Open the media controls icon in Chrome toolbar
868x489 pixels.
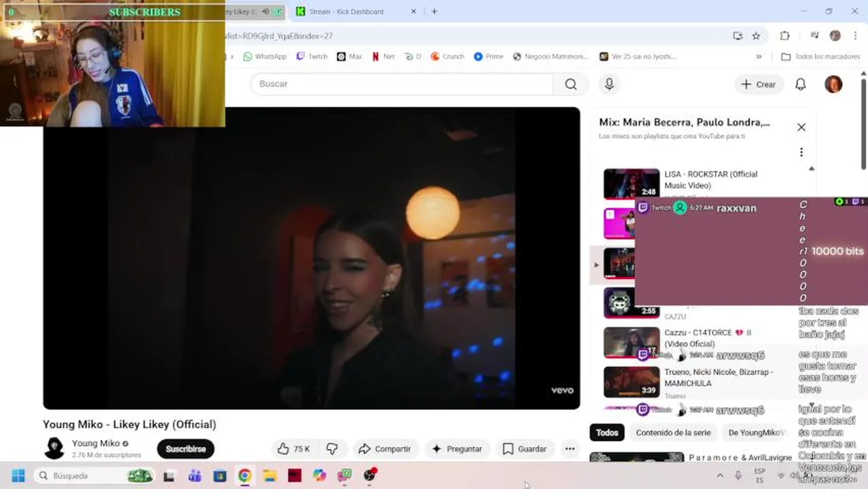click(x=814, y=36)
